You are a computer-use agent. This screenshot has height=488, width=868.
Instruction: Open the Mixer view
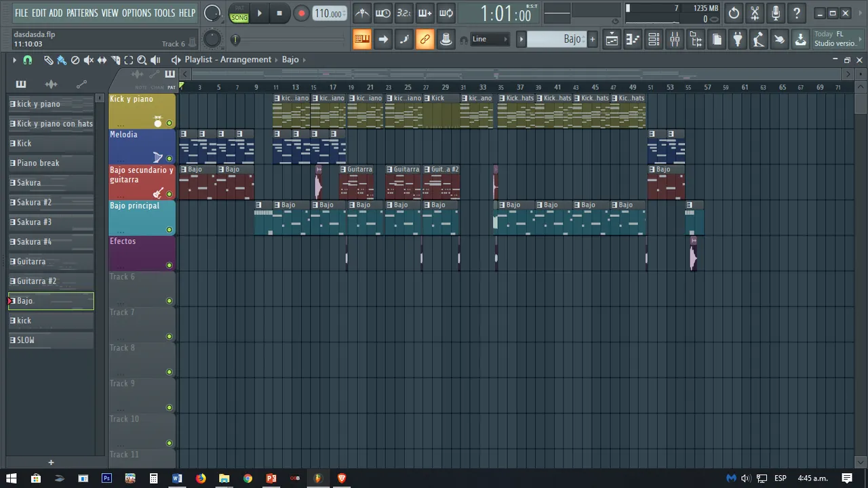675,39
